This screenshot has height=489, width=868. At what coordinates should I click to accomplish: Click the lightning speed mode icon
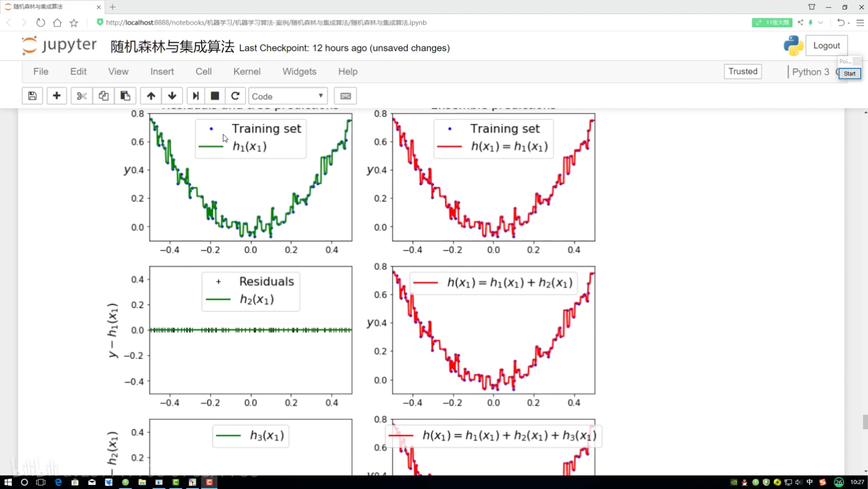coord(810,22)
